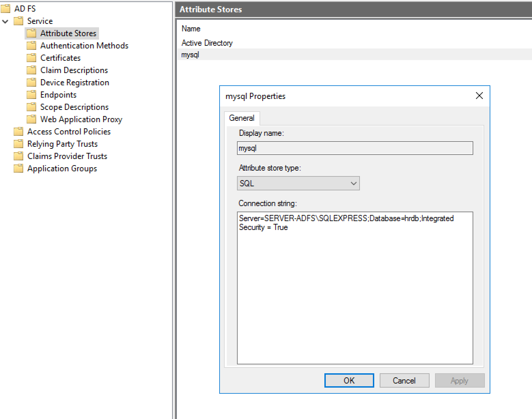532x419 pixels.
Task: Click the Claims Provider Trusts folder icon
Action: [18, 156]
